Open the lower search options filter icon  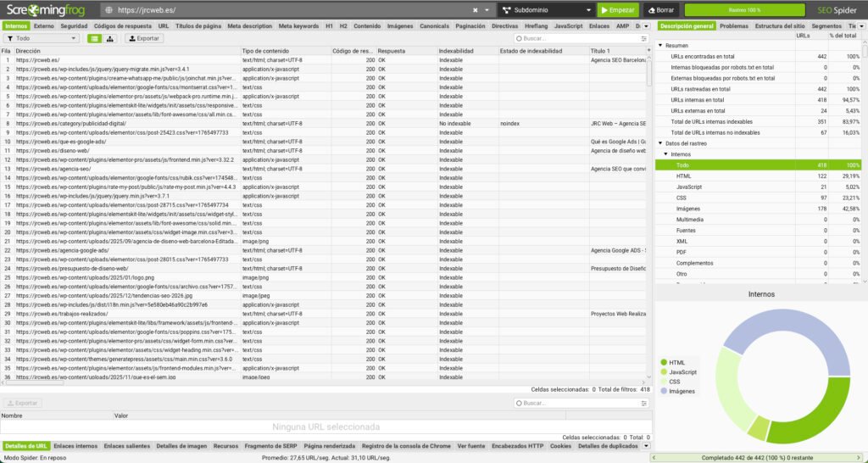(x=644, y=403)
